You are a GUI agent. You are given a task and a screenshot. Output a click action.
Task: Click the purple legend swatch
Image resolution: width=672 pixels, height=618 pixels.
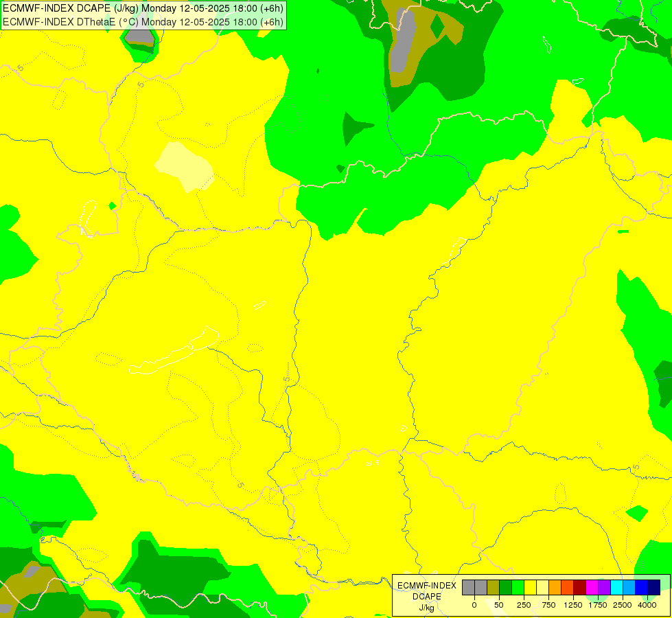(605, 587)
